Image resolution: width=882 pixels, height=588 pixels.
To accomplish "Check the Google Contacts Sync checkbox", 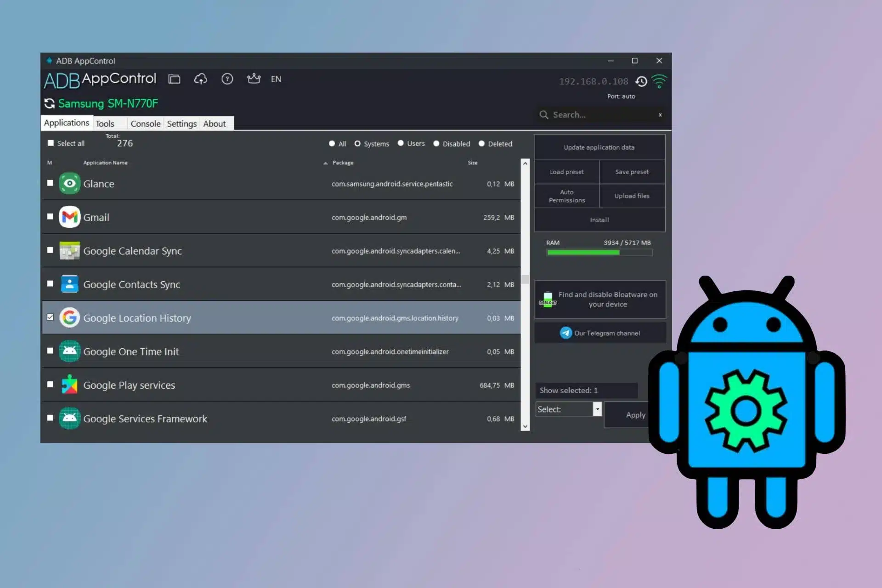I will 50,283.
